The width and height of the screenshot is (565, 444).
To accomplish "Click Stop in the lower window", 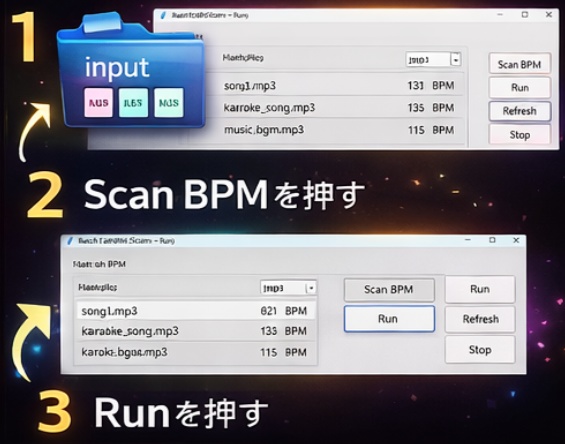I will coord(480,350).
